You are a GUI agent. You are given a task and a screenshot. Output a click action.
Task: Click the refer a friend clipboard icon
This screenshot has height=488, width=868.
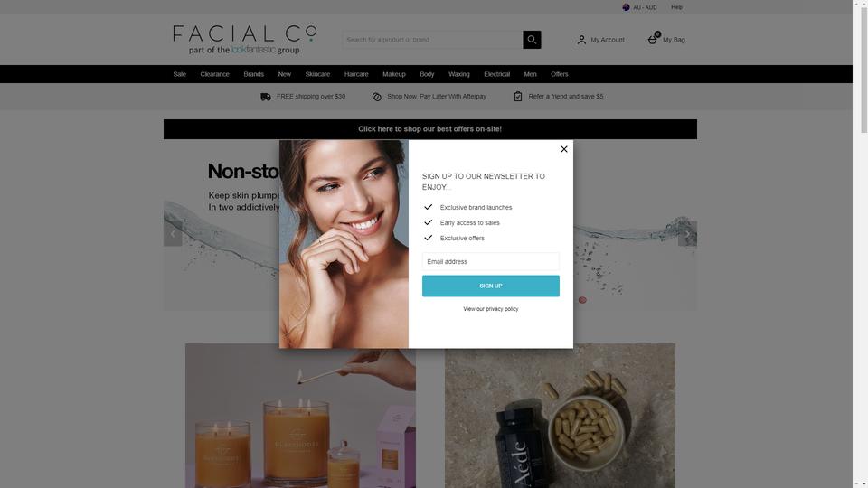click(x=517, y=97)
